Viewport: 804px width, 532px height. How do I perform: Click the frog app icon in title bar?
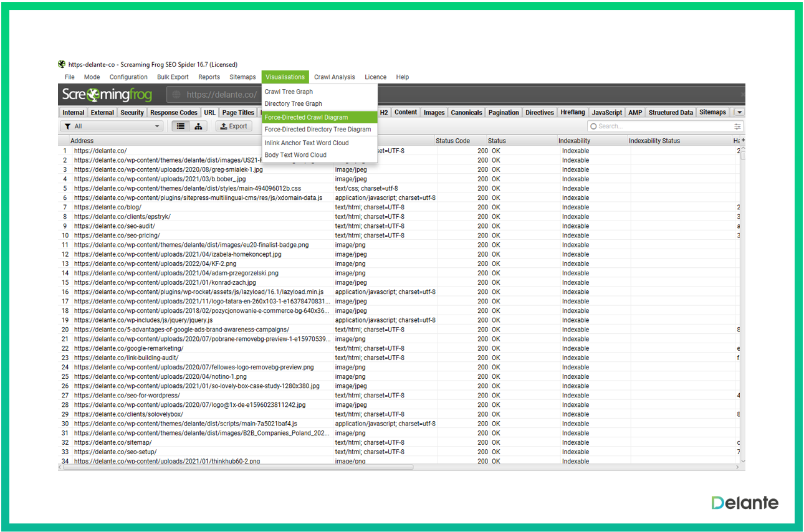(62, 64)
